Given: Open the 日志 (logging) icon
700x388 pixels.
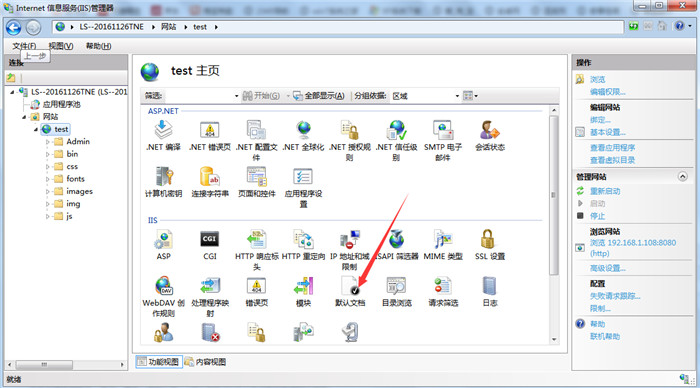Looking at the screenshot, I should [490, 291].
